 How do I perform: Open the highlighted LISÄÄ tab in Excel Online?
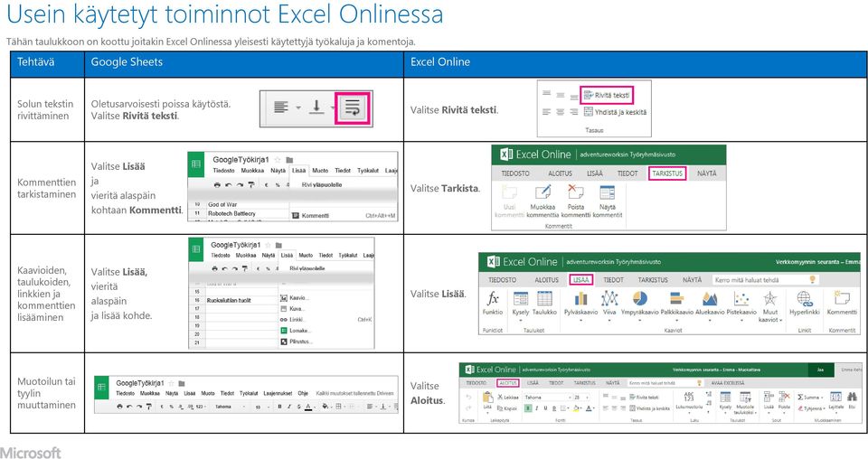pyautogui.click(x=580, y=280)
